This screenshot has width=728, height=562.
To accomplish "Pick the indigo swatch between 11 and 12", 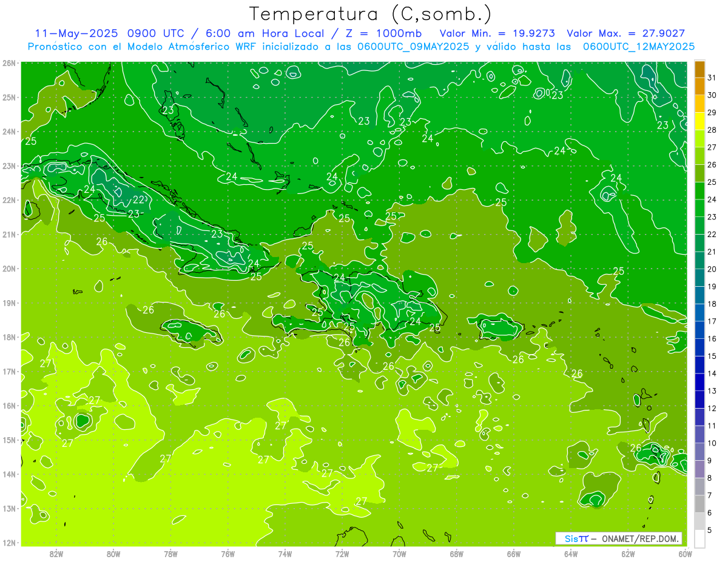I will [699, 416].
